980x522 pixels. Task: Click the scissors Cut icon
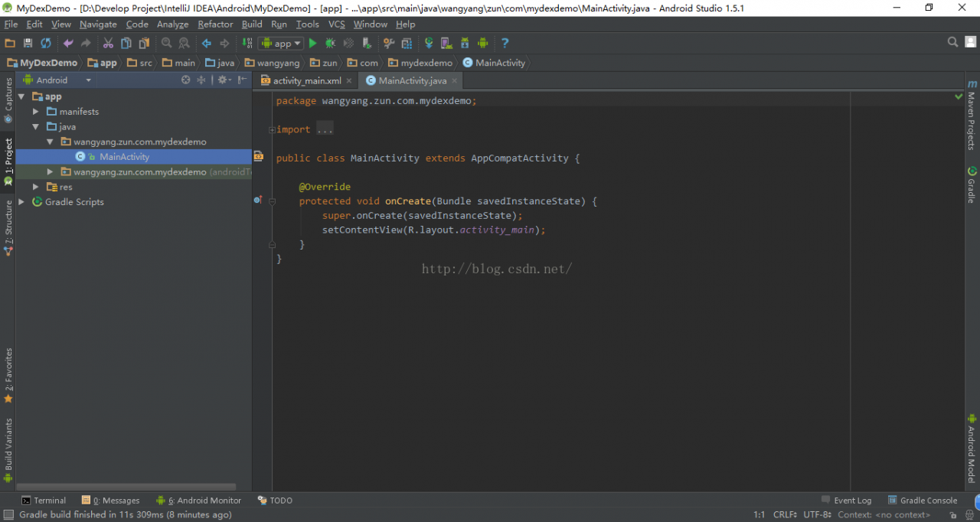tap(108, 44)
